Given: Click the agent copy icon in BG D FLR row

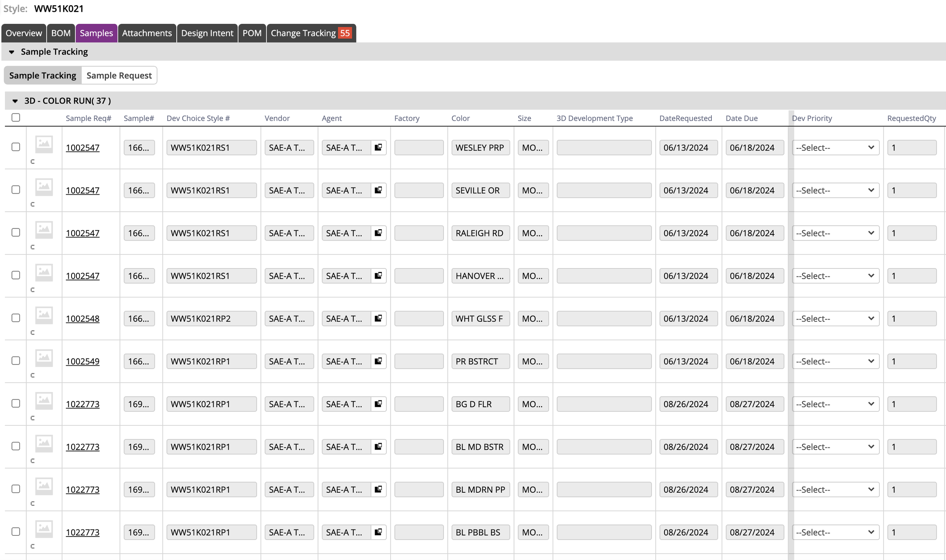Looking at the screenshot, I should coord(378,404).
